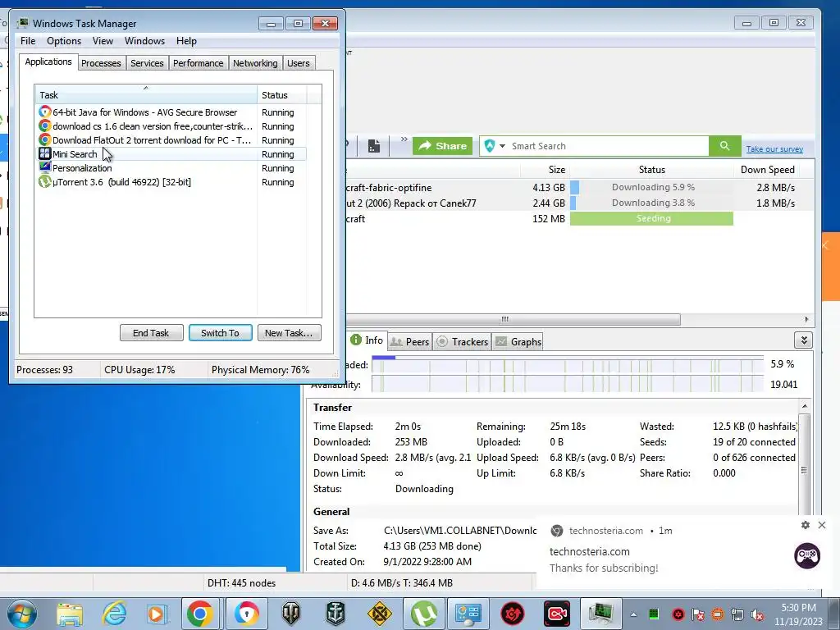The image size is (840, 630).
Task: Launch World of Warships from the taskbar
Action: click(x=336, y=614)
